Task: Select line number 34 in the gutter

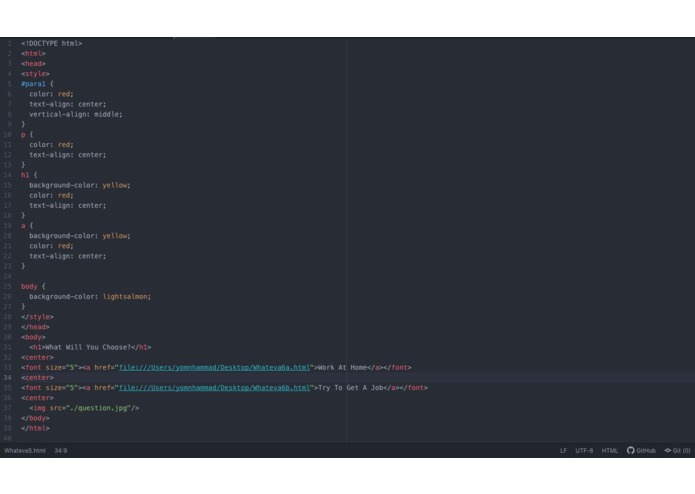Action: 8,377
